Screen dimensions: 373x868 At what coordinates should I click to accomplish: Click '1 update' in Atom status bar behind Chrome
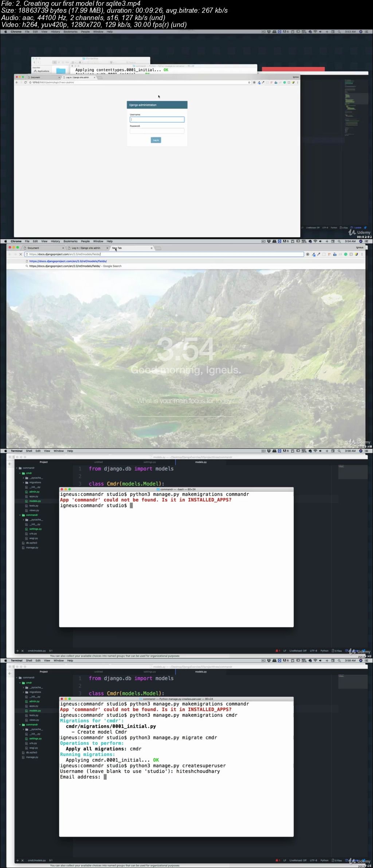point(356,227)
